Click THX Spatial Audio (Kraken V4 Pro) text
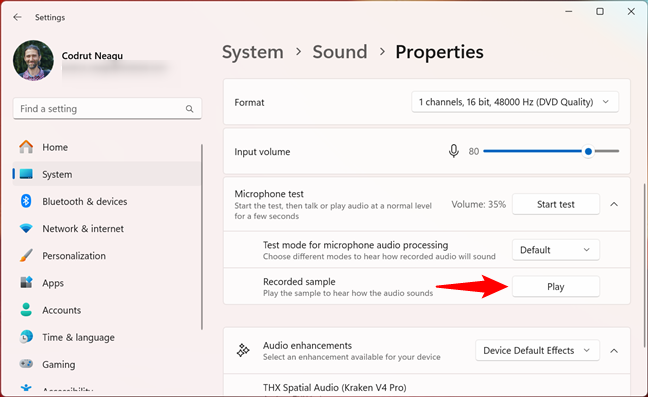648x397 pixels. 335,387
